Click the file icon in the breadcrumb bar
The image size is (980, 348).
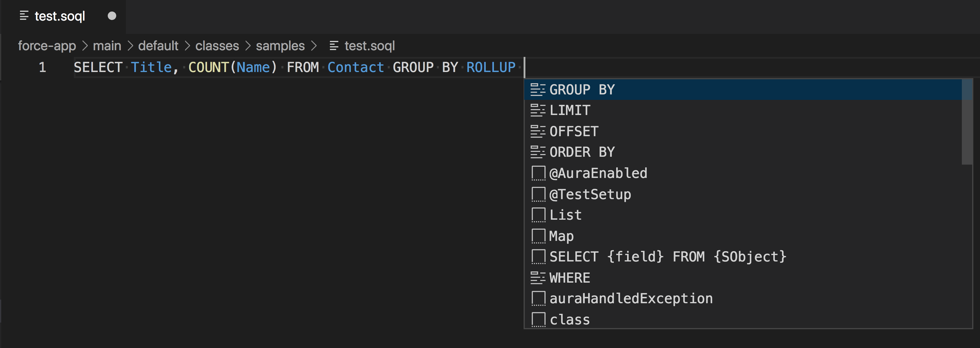[x=334, y=45]
